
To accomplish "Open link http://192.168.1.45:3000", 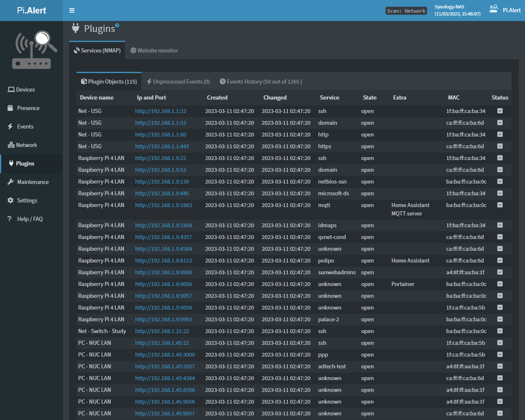I will click(165, 355).
